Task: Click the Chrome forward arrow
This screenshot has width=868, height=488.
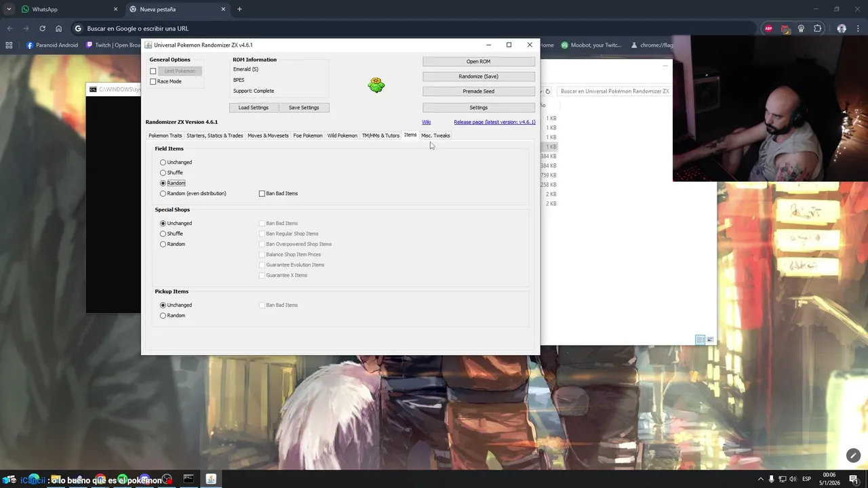Action: [26, 28]
